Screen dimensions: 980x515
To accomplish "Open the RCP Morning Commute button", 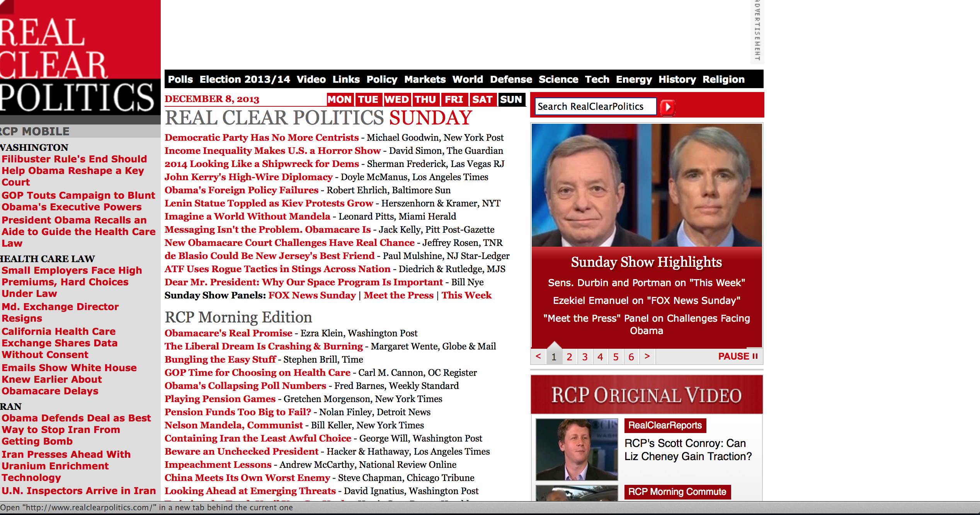I will pos(677,492).
